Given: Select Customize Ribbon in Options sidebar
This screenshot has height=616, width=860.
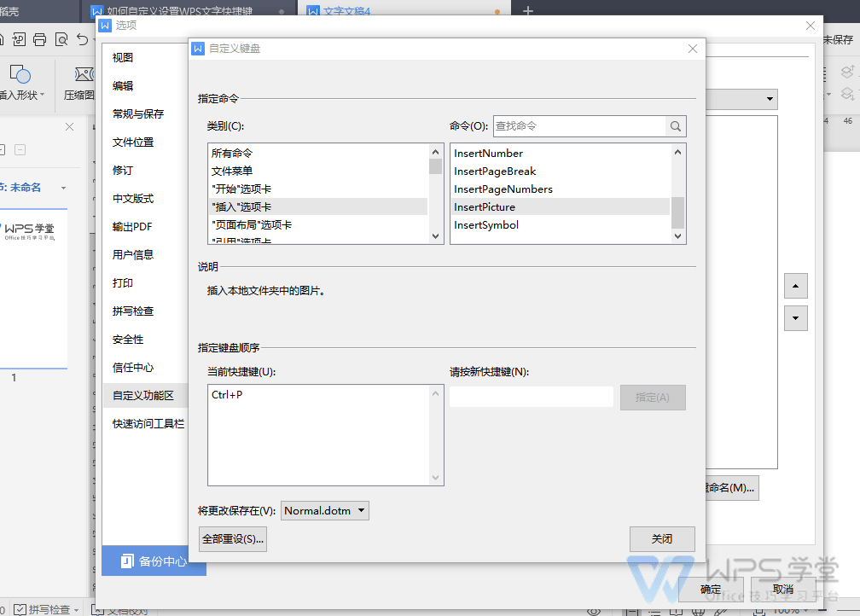Looking at the screenshot, I should pos(143,396).
